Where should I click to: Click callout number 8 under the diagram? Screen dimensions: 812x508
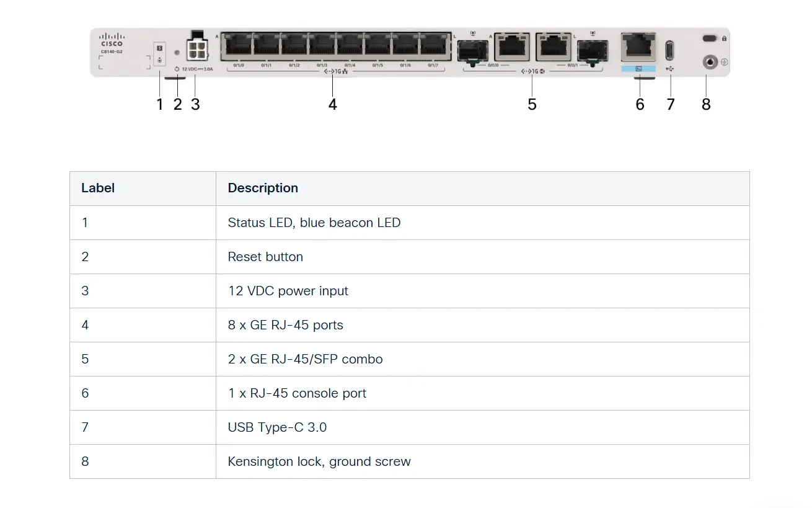(706, 105)
